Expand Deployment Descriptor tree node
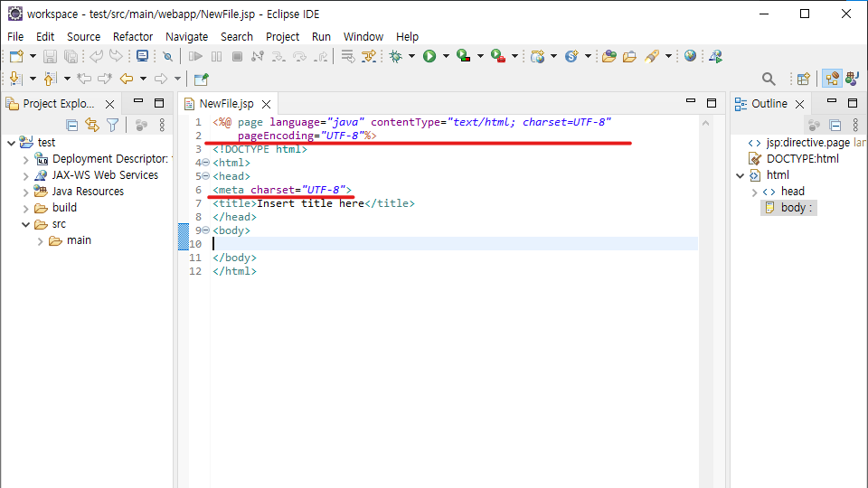 (x=25, y=160)
